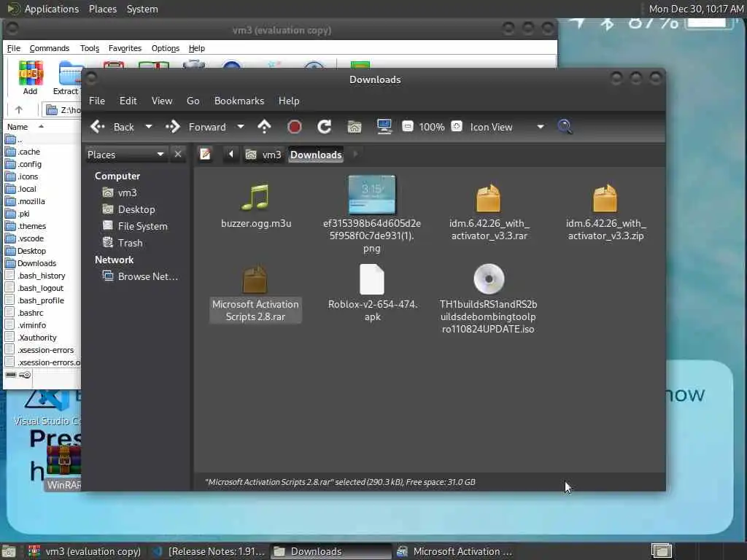Select .mozilla folder in WinRAR list
The image size is (747, 560).
coord(26,201)
